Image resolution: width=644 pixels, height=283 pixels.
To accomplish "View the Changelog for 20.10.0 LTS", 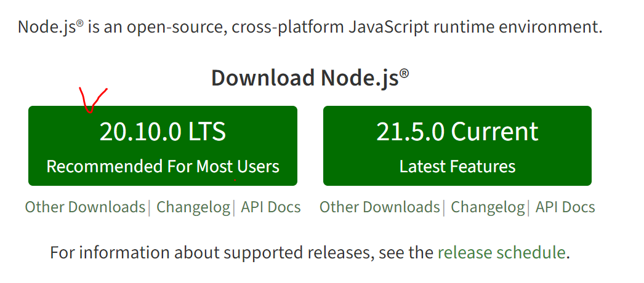I will coord(193,207).
